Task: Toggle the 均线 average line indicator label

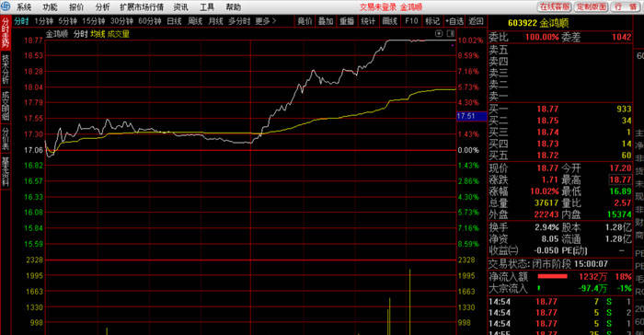Action: [98, 34]
